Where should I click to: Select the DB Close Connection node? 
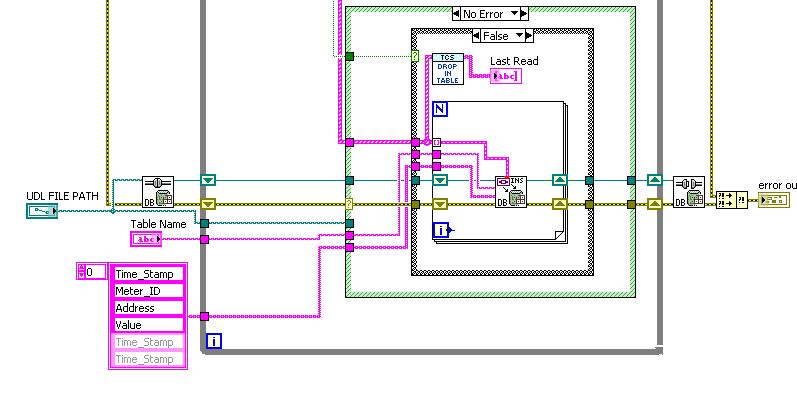(x=689, y=192)
